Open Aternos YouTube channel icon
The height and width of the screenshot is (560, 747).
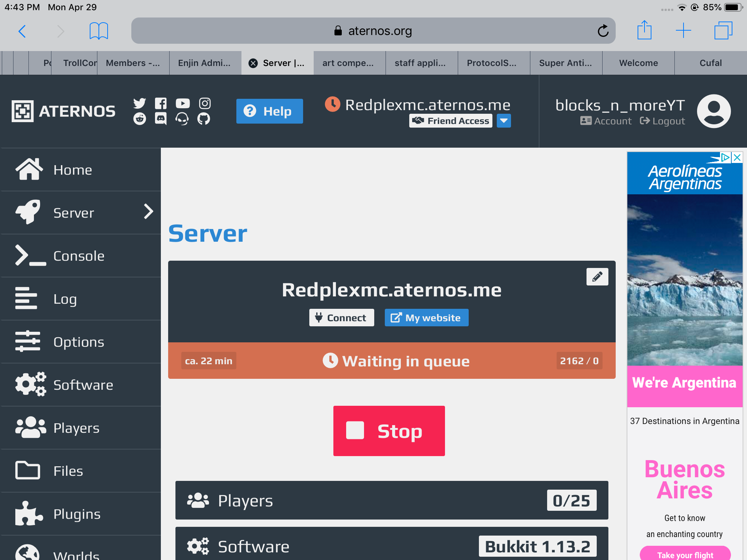[183, 104]
